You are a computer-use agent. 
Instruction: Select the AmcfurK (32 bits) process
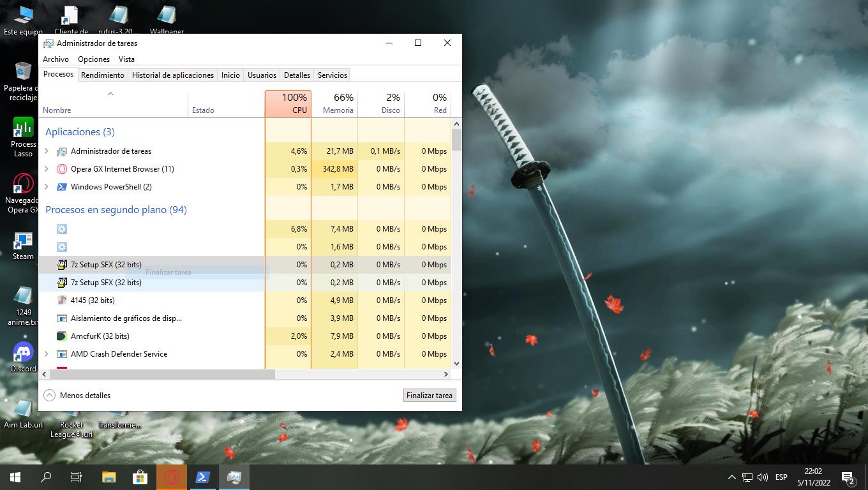coord(100,336)
